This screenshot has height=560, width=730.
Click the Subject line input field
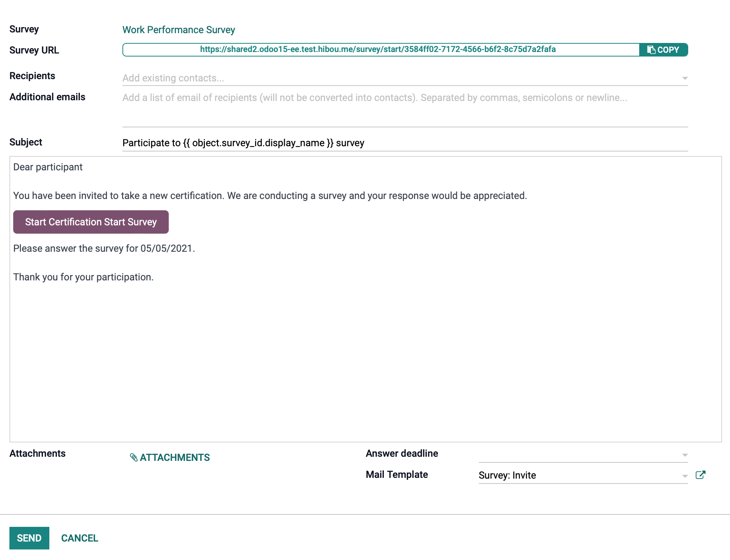coord(405,143)
